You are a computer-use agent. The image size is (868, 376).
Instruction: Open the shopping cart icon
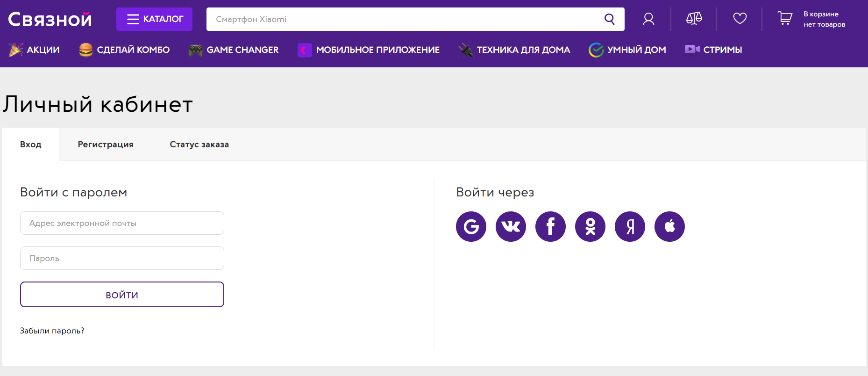point(785,19)
